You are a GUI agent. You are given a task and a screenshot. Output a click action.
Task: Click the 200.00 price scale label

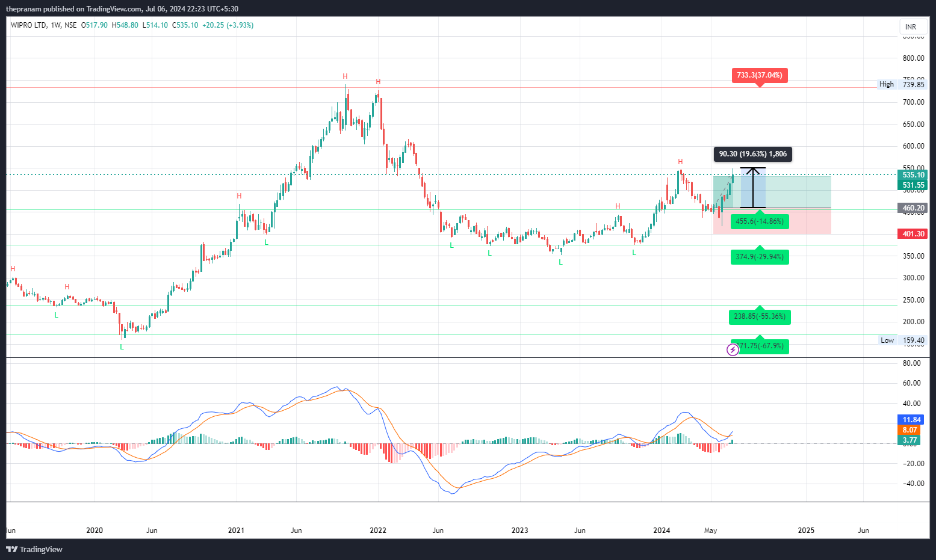tap(913, 322)
